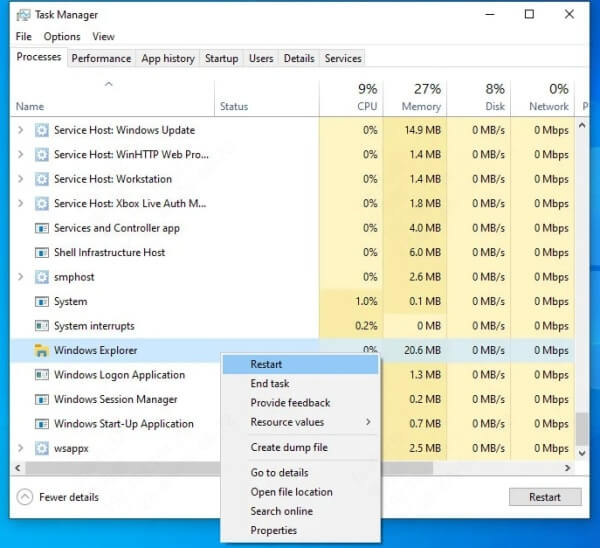
Task: Click the Windows Session Manager icon
Action: [42, 400]
